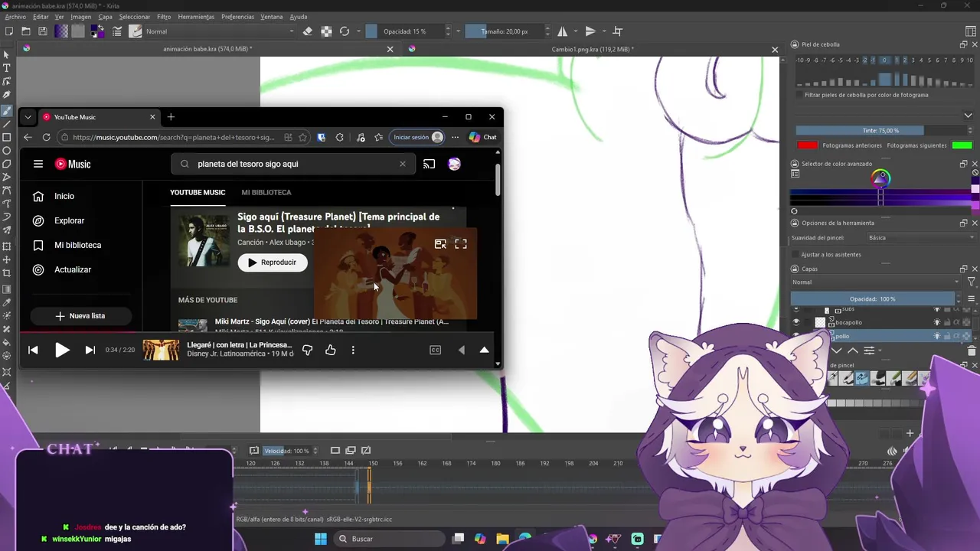Delete the selected layer in Capas
This screenshot has height=551, width=980.
[972, 350]
